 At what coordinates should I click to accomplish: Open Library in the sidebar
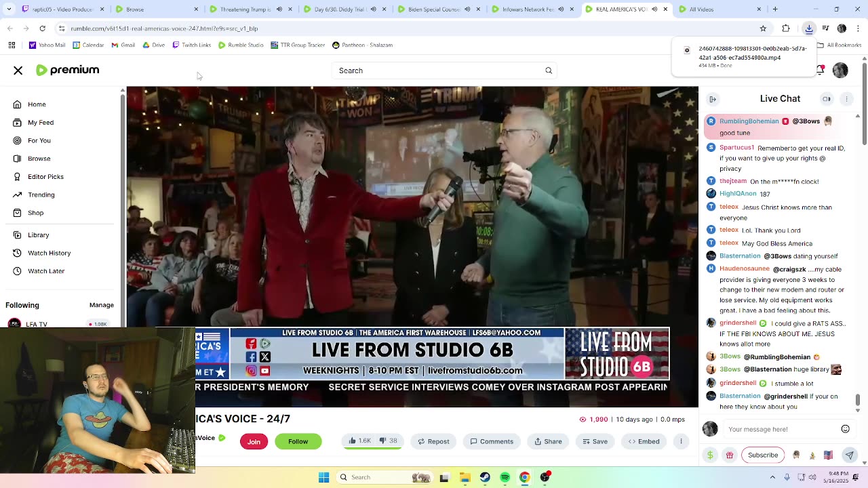tap(38, 235)
